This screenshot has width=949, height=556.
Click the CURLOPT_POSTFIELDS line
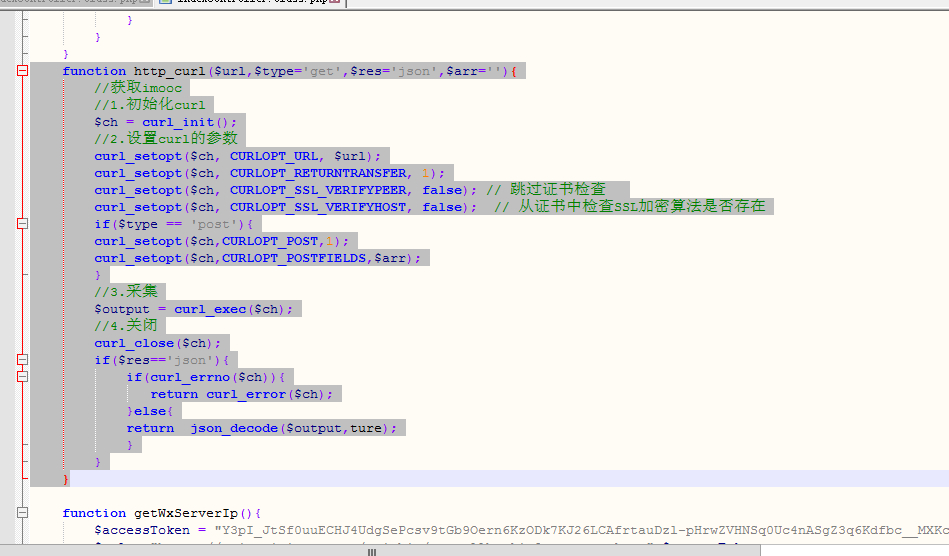(257, 258)
